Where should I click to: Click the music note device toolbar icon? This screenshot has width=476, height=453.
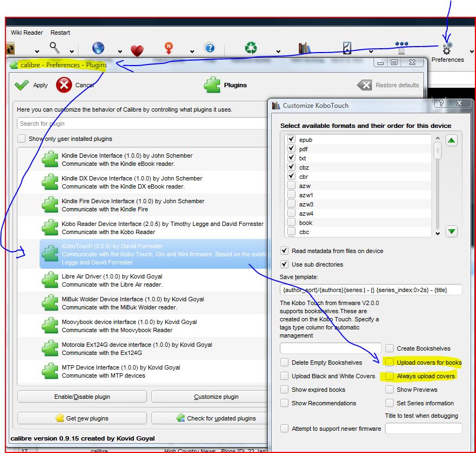(x=347, y=48)
